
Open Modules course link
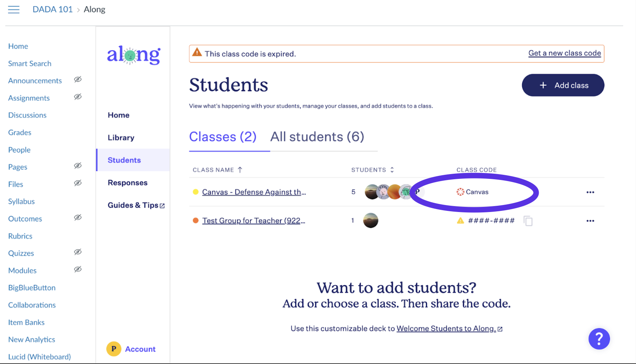22,270
